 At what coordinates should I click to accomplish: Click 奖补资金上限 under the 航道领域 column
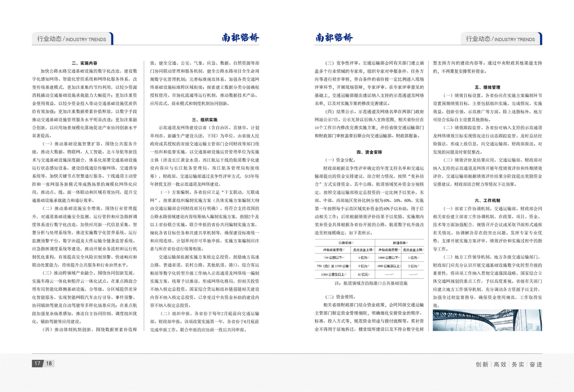412,250
